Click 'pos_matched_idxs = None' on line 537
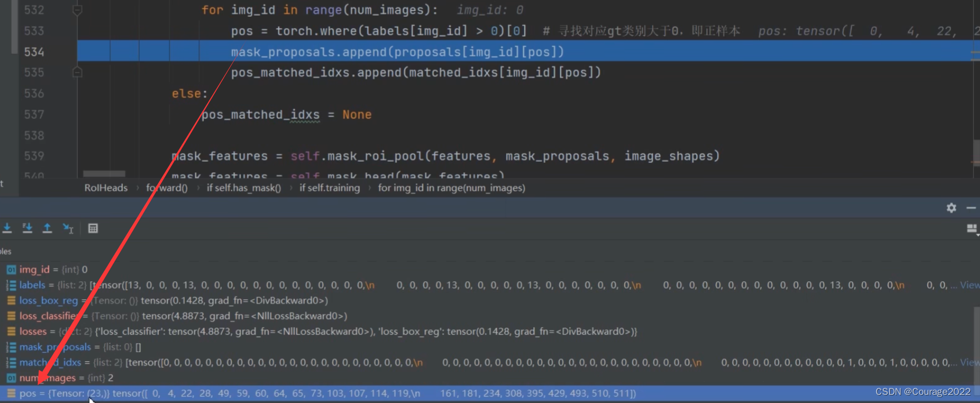Image resolution: width=980 pixels, height=403 pixels. click(286, 115)
